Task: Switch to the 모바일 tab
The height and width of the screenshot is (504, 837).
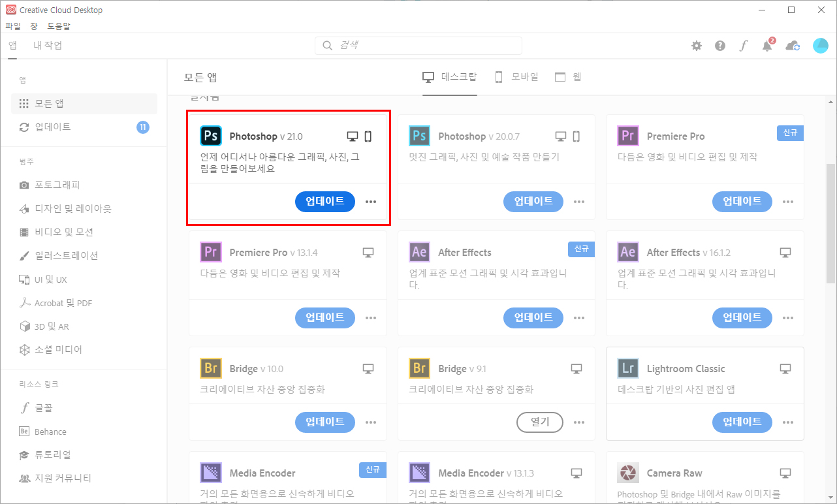Action: [x=516, y=76]
